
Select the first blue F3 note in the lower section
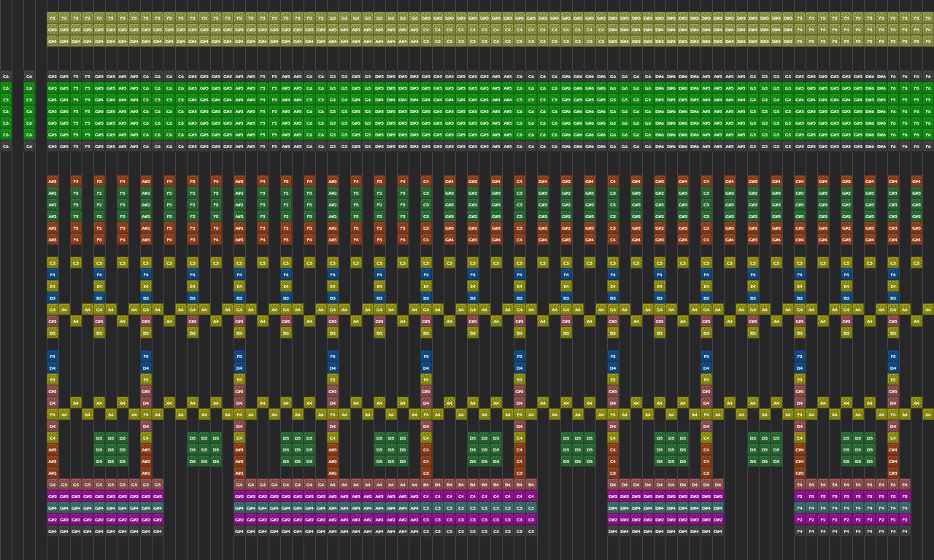tap(53, 357)
